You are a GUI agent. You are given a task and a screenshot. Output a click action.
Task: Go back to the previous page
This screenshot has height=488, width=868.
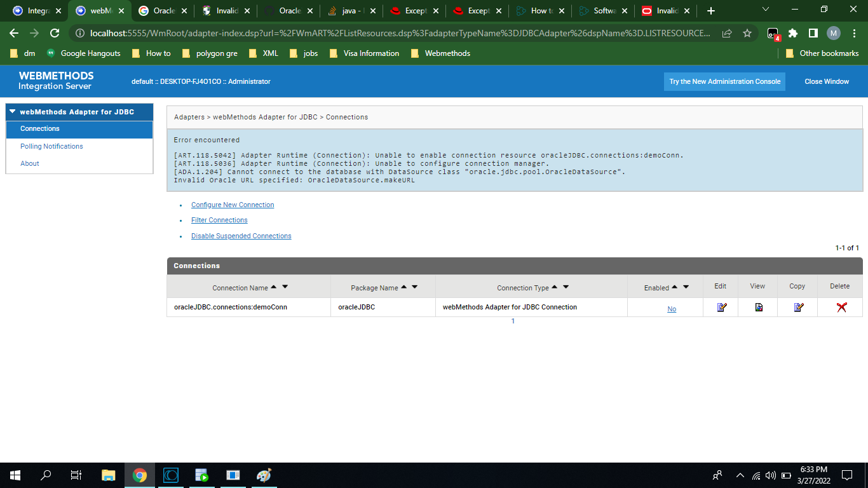[x=14, y=33]
